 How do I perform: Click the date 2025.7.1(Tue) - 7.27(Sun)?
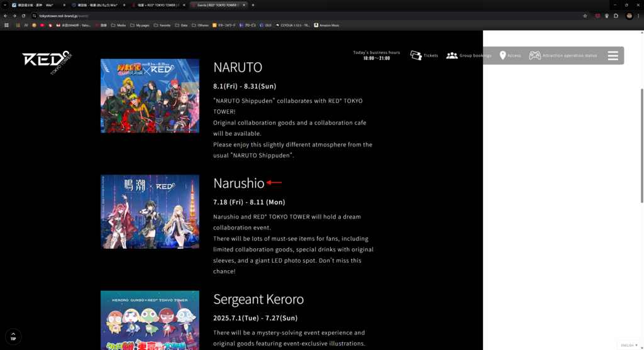[x=255, y=318]
